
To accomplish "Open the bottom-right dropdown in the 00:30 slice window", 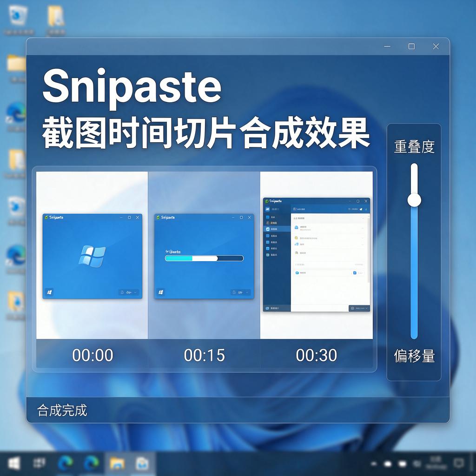I will click(x=359, y=308).
